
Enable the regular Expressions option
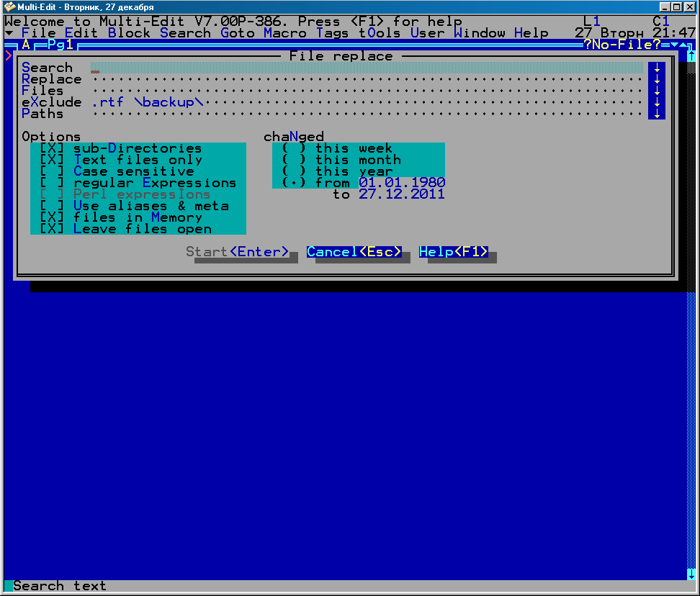tap(138, 183)
